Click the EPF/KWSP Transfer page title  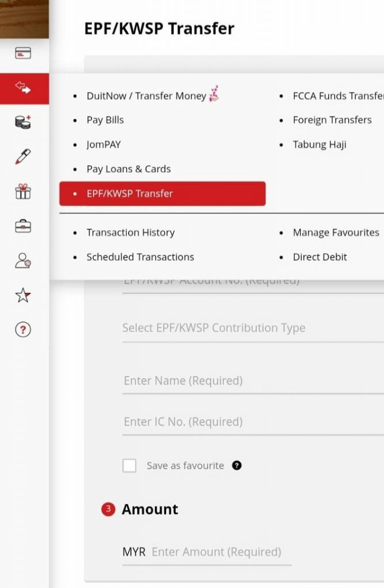tap(159, 29)
